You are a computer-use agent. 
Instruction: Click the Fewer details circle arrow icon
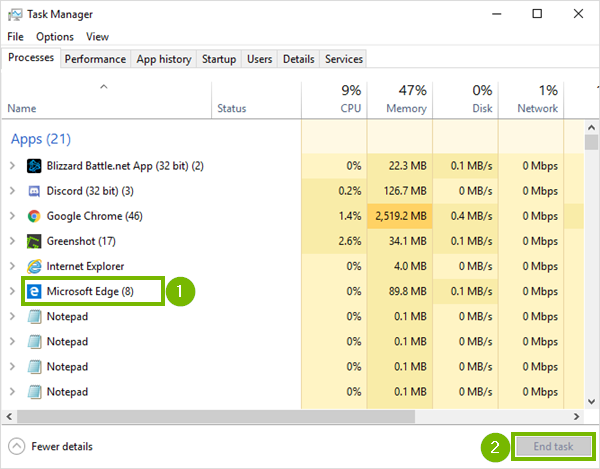16,446
